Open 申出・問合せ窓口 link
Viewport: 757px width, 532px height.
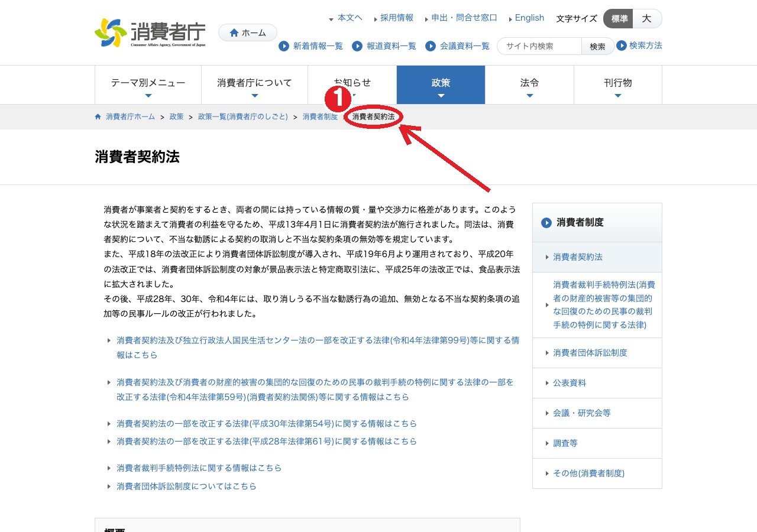point(464,18)
